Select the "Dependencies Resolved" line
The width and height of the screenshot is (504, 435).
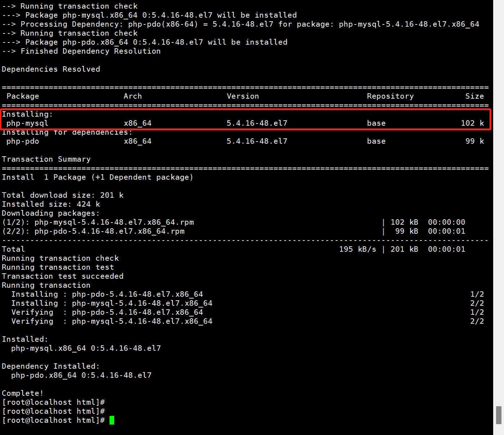coord(51,69)
